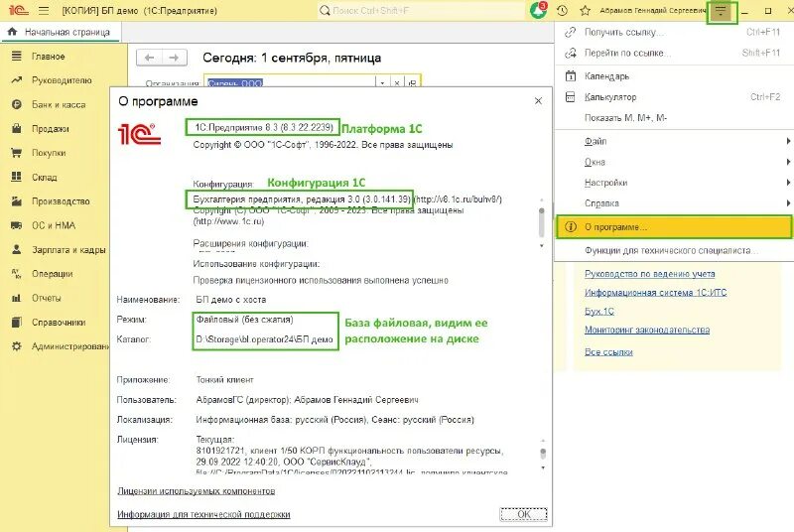The image size is (794, 532).
Task: Click the Справочники books icon
Action: click(x=17, y=322)
